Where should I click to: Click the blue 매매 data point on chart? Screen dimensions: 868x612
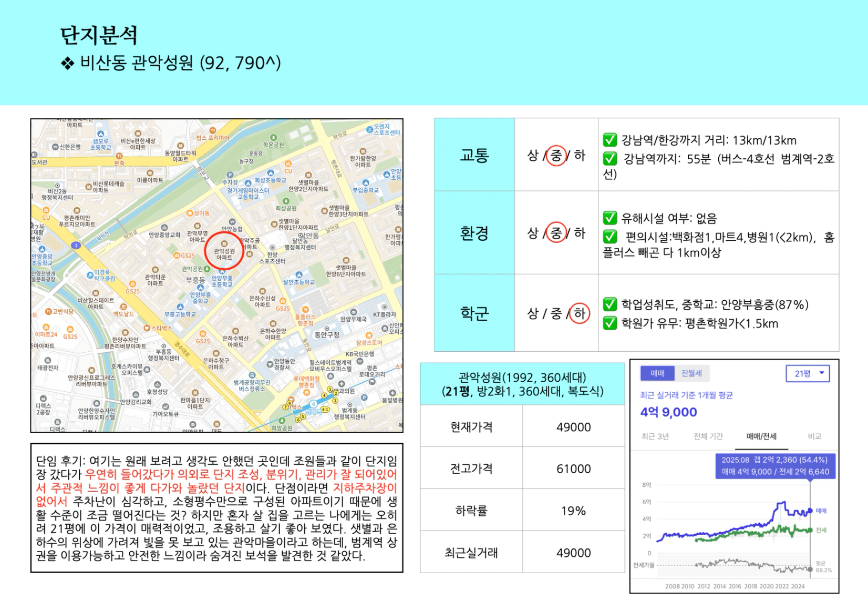(810, 511)
